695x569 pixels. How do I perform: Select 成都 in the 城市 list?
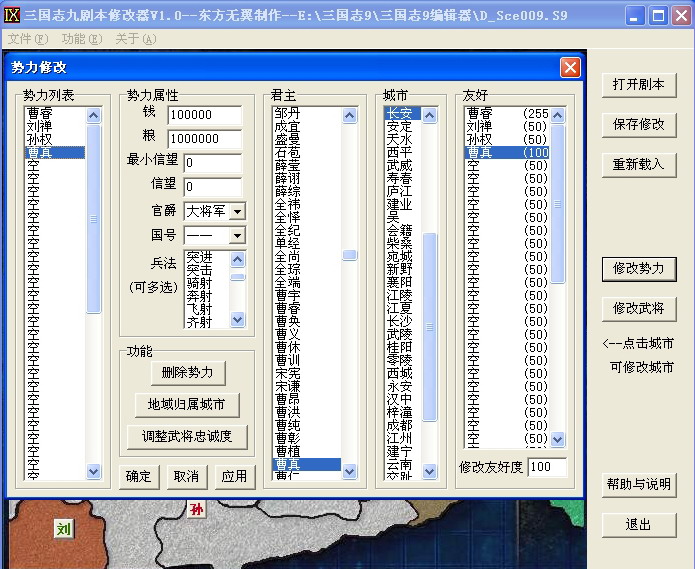click(x=402, y=425)
